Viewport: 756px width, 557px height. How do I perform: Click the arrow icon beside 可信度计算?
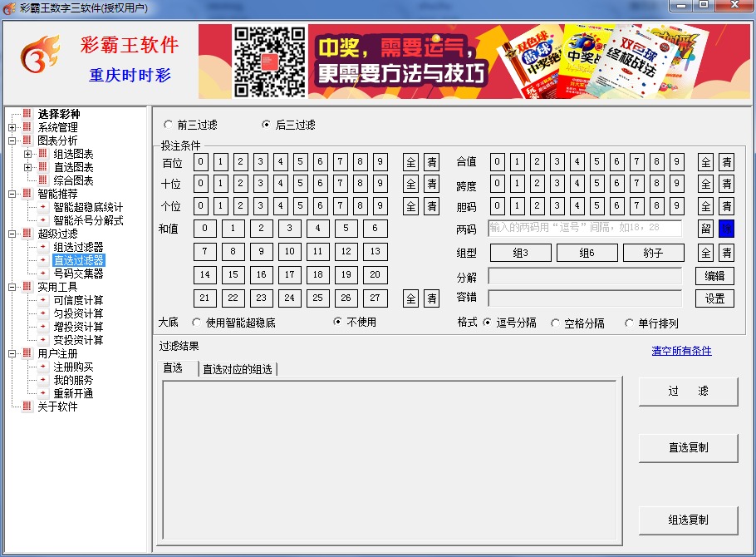click(43, 300)
